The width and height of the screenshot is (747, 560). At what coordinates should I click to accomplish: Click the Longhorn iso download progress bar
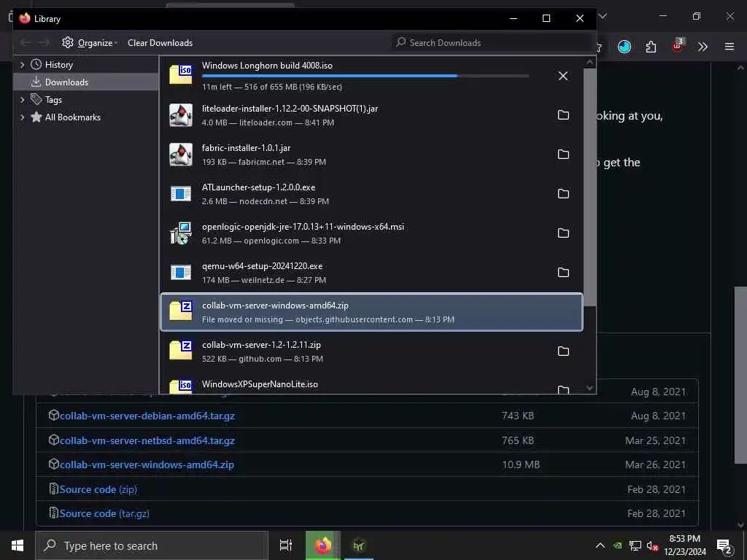[365, 76]
